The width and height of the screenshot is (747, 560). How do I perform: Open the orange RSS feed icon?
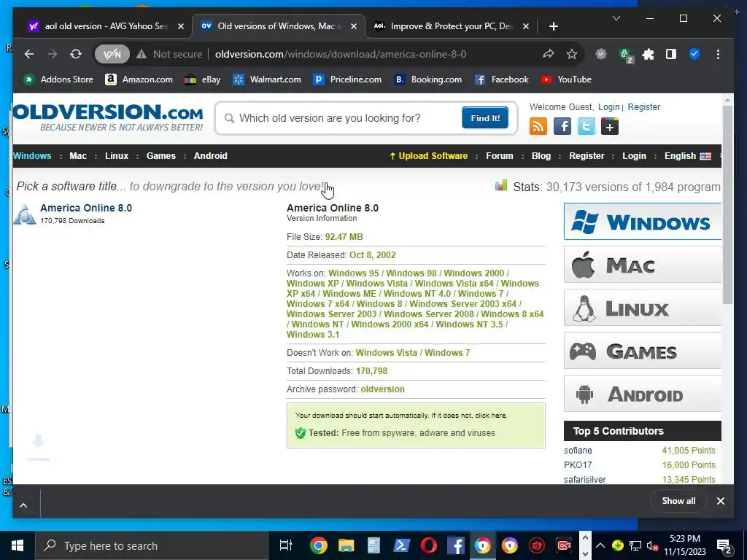pyautogui.click(x=538, y=126)
